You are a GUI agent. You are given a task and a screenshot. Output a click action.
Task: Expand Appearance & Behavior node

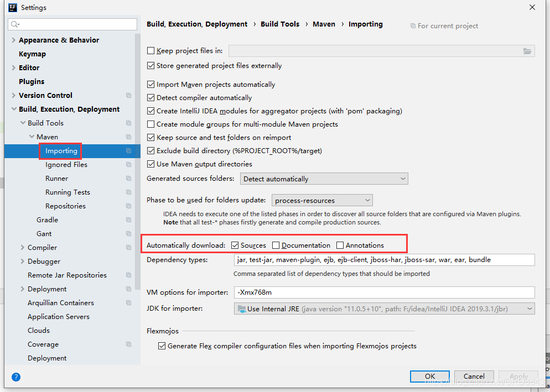pyautogui.click(x=14, y=40)
